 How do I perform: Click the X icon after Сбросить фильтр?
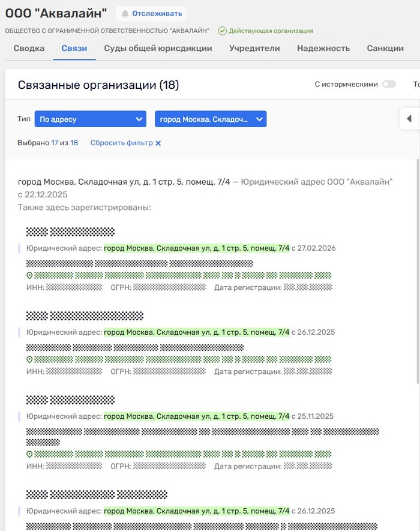tap(158, 143)
